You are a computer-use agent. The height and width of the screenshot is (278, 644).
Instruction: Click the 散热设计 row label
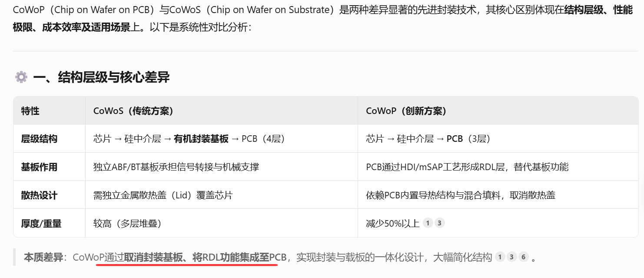pos(39,195)
